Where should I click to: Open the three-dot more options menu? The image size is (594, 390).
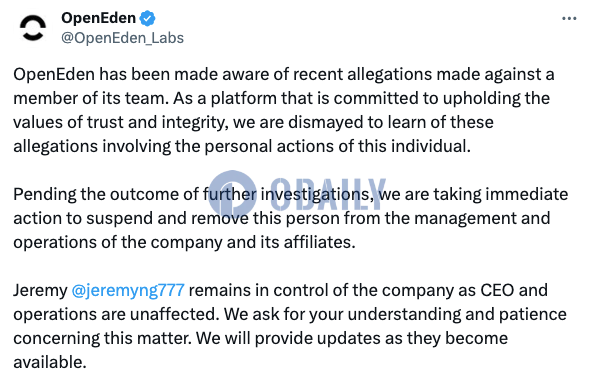click(x=569, y=18)
